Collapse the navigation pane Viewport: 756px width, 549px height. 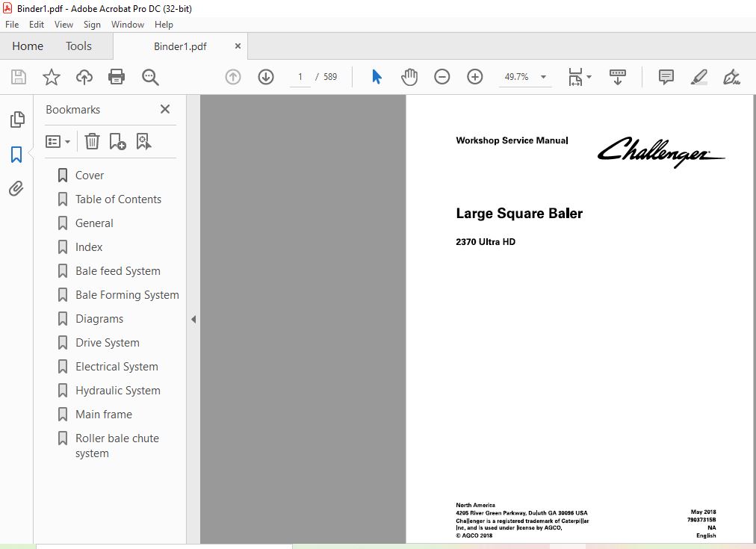pyautogui.click(x=193, y=319)
